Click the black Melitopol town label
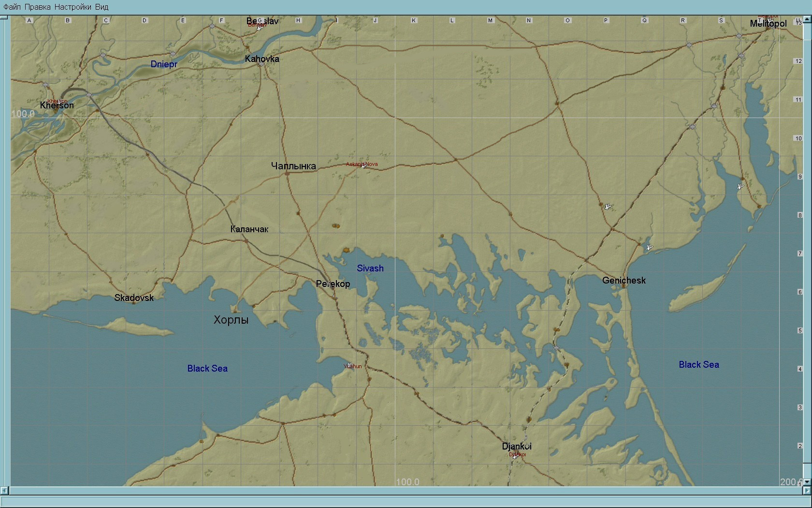This screenshot has height=508, width=812. click(x=768, y=24)
